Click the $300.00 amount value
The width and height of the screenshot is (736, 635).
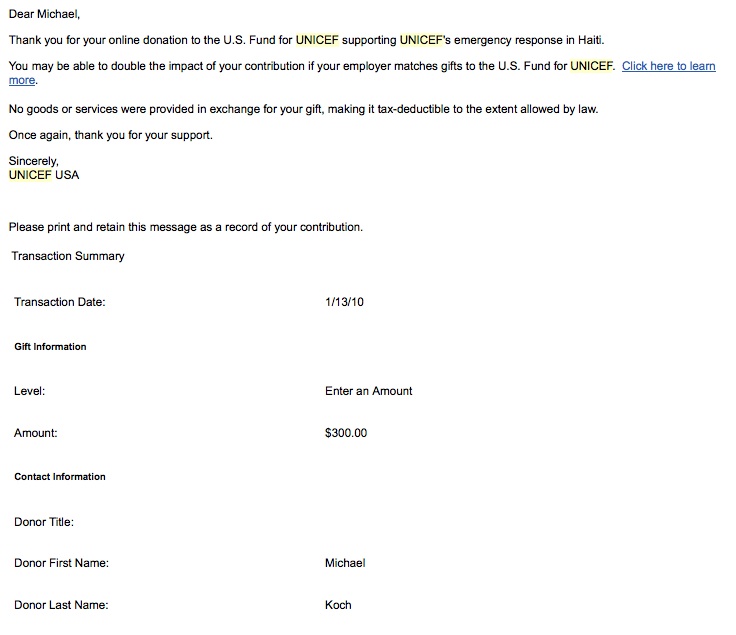point(346,433)
